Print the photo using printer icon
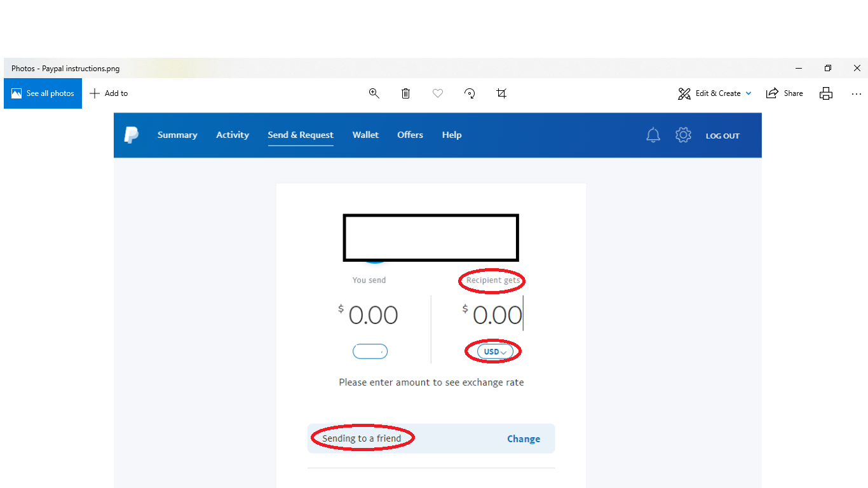868x488 pixels. [826, 93]
